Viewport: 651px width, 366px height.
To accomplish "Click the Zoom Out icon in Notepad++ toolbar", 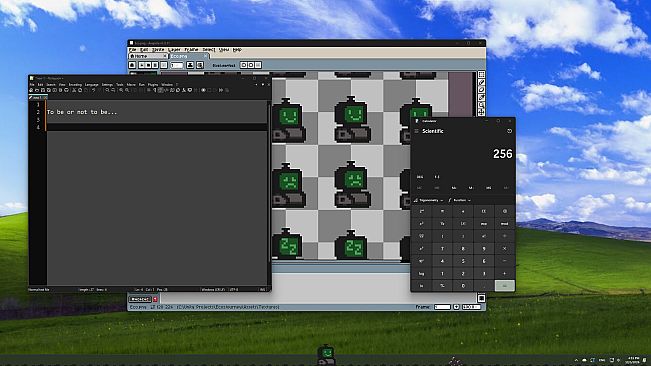I will 127,90.
